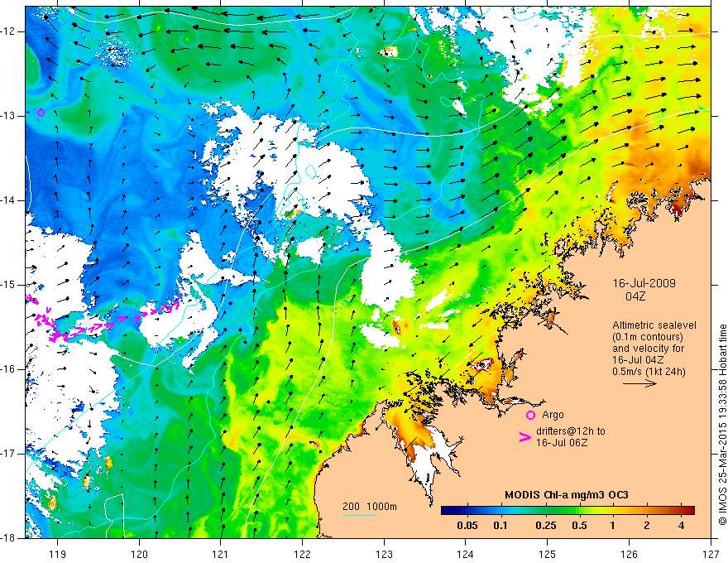Click the "0.5m/s (1kt 24h)" scale text
Viewport: 728px width, 563px height.
[649, 371]
